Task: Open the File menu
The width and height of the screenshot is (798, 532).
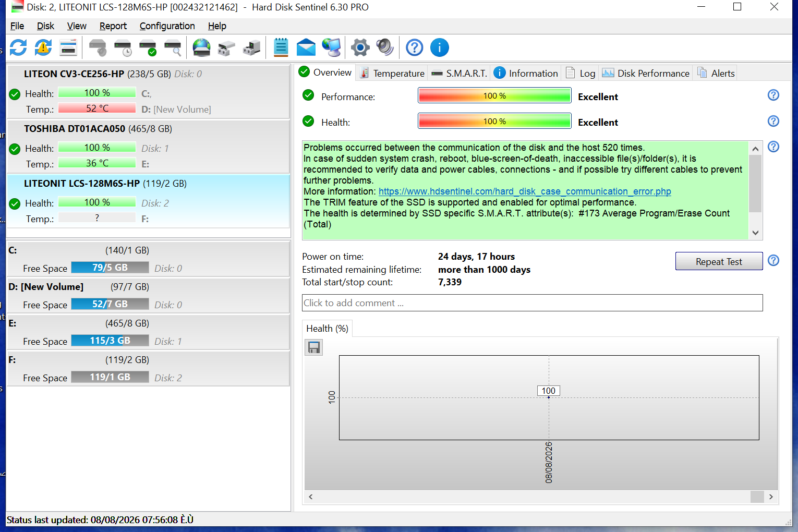Action: tap(17, 26)
